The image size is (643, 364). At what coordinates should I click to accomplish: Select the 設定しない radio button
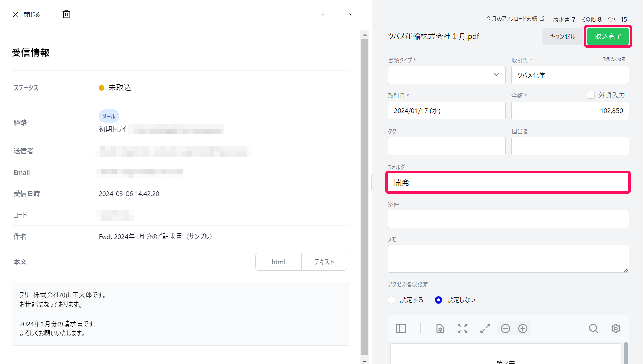tap(439, 300)
